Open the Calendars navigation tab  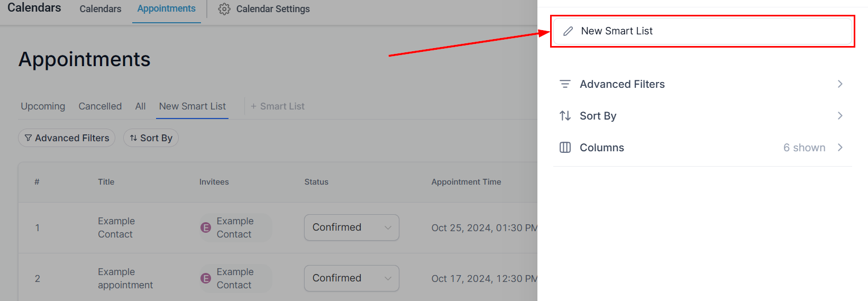100,9
